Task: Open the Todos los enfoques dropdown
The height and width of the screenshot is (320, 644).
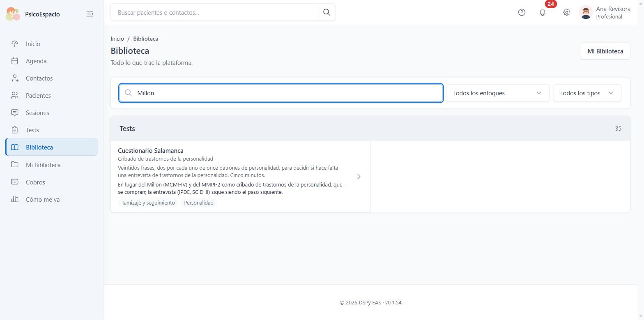Action: coord(497,93)
